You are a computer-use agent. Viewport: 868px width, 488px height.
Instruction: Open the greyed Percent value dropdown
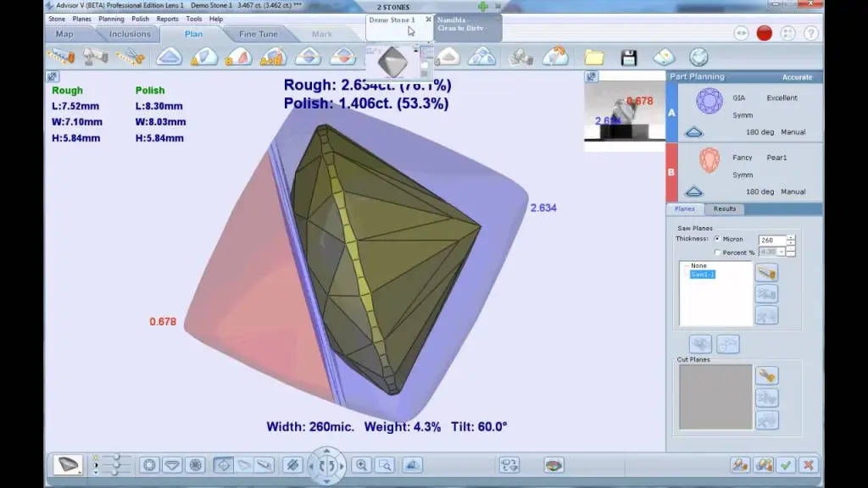[x=782, y=252]
